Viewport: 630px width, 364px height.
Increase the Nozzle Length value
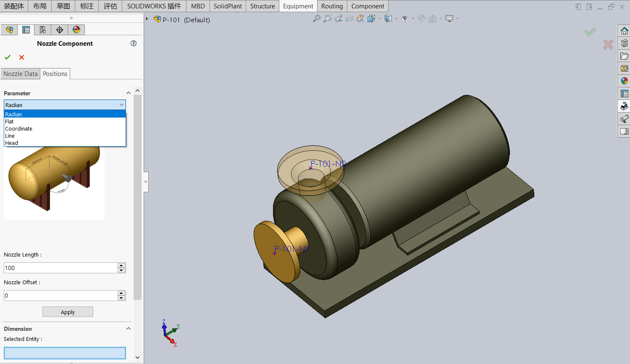121,265
